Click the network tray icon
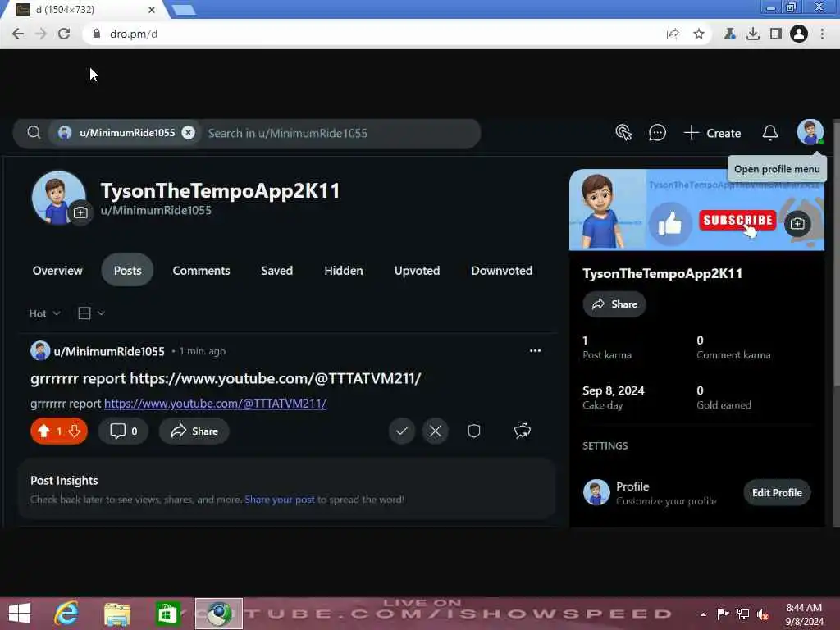Screen dimensions: 840x630 (743, 614)
